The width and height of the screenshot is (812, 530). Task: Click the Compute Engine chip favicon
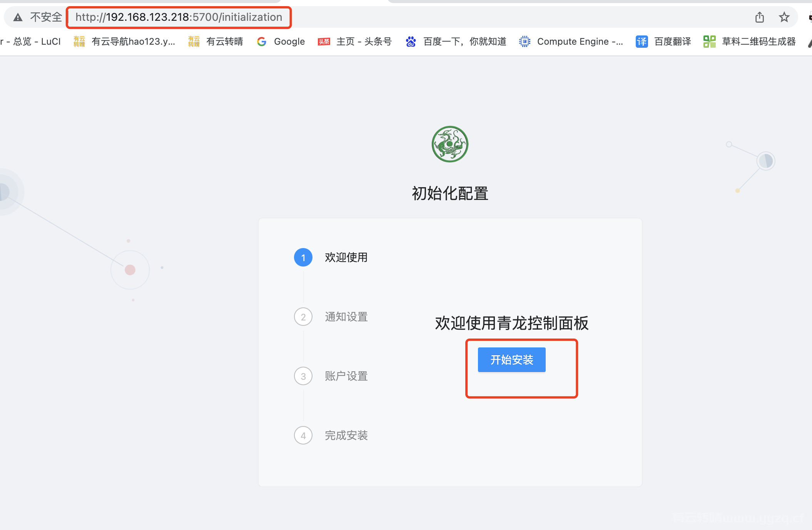pyautogui.click(x=525, y=42)
